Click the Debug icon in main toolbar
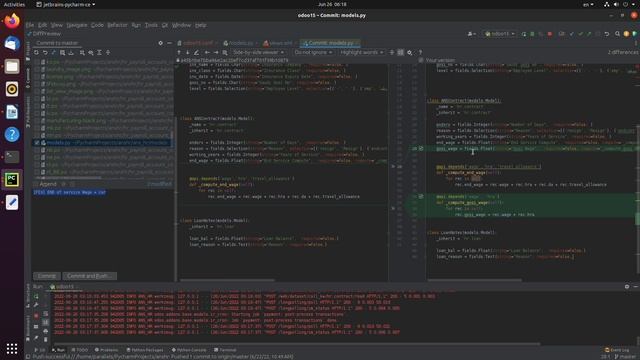Screen dimensions: 640x360 (x=532, y=34)
